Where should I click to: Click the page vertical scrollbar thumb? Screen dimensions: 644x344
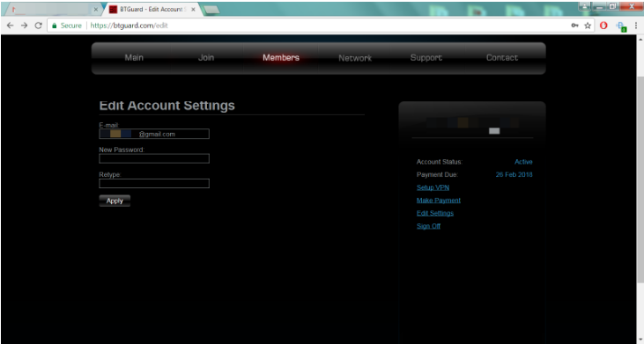640,179
